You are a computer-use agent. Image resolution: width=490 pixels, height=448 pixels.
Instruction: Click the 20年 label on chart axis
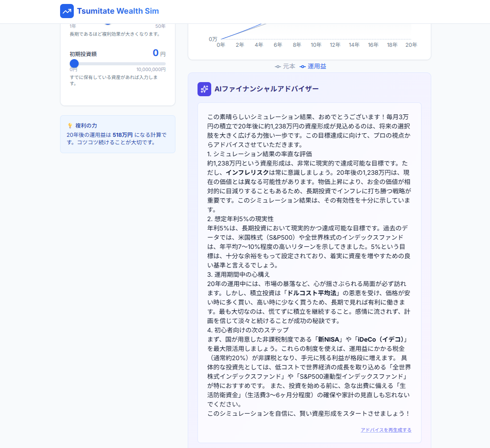(411, 45)
